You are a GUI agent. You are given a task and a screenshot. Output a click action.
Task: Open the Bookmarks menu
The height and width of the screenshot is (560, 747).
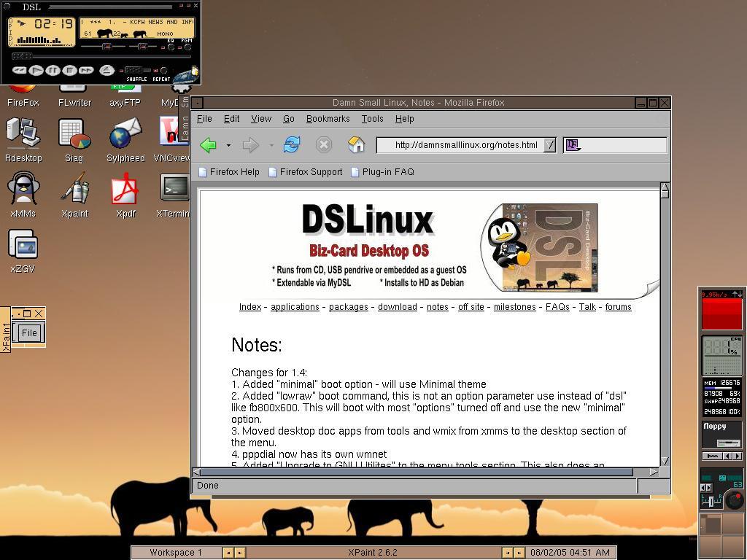[x=328, y=119]
